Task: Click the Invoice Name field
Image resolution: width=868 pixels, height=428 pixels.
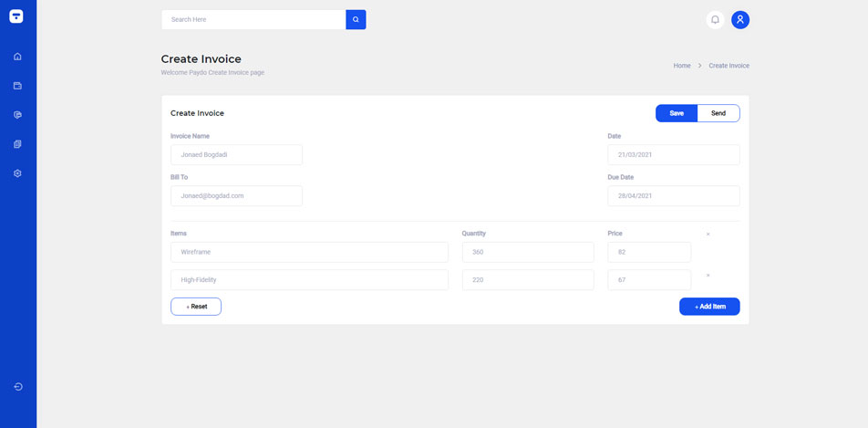Action: [236, 155]
